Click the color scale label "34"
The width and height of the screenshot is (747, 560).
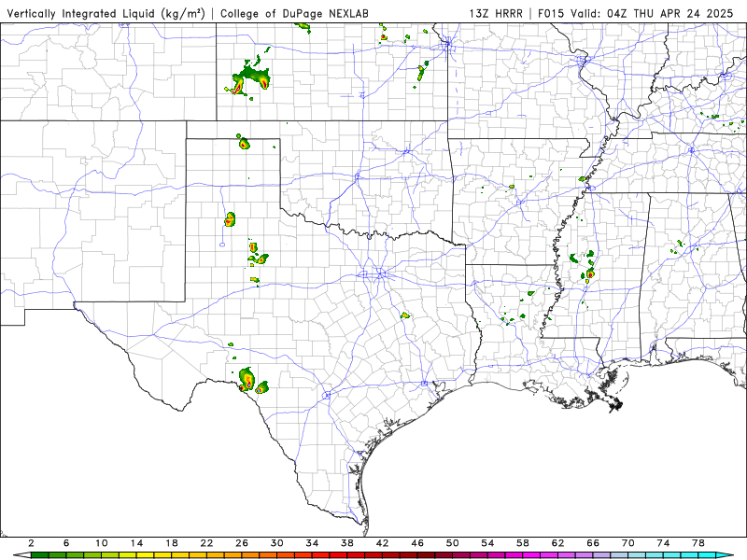tap(313, 543)
